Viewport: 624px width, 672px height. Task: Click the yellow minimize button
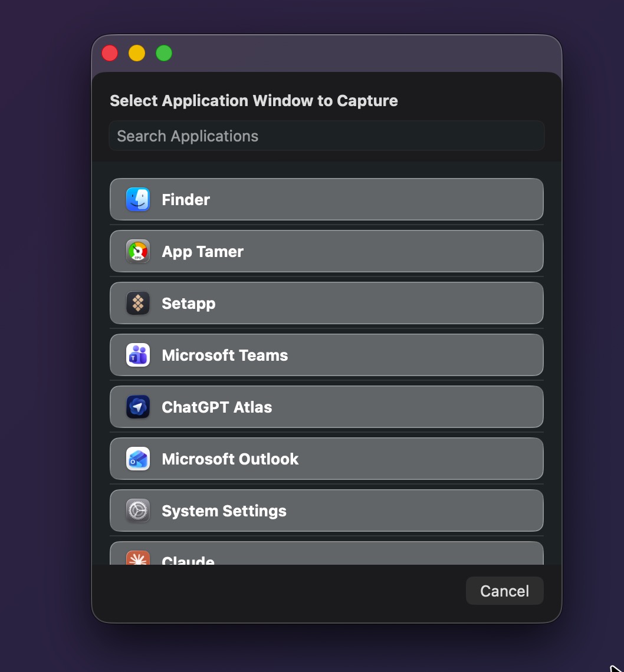pos(137,53)
